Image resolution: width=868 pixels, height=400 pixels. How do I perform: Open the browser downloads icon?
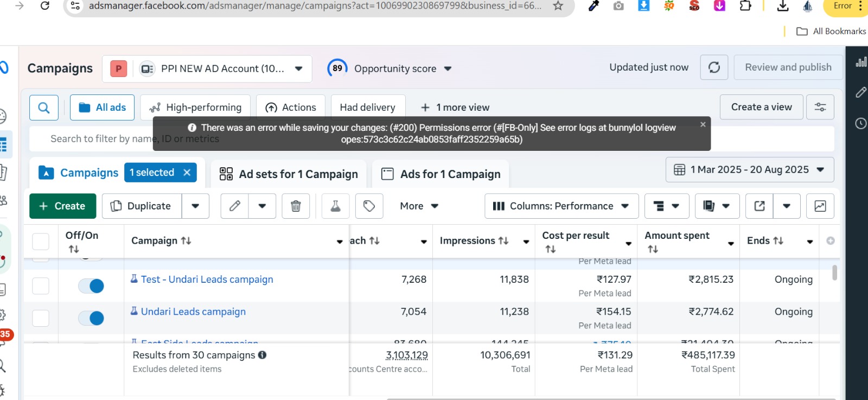pyautogui.click(x=783, y=6)
